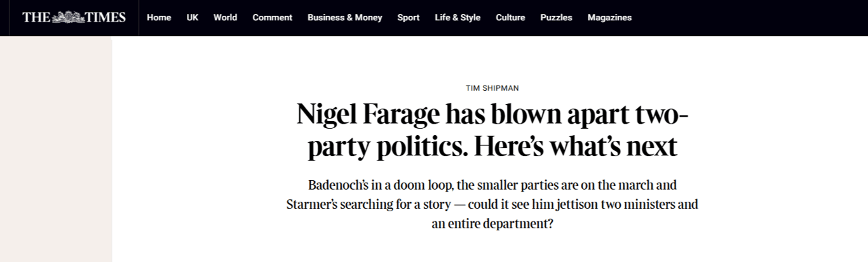Go to the UK news section
This screenshot has height=262, width=868.
pos(193,18)
